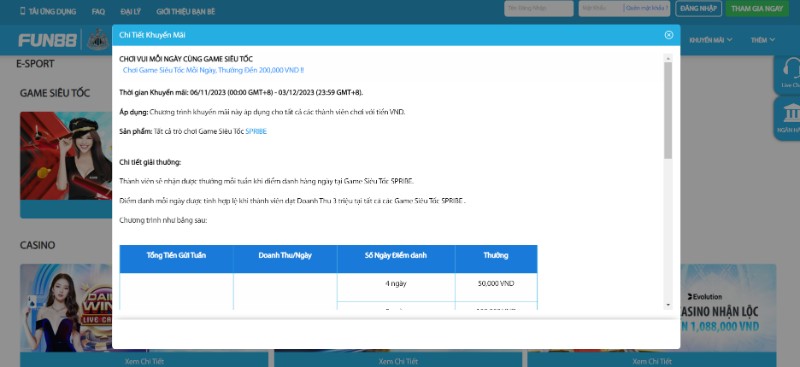
Task: Open the Đại Lý menu item
Action: click(131, 11)
